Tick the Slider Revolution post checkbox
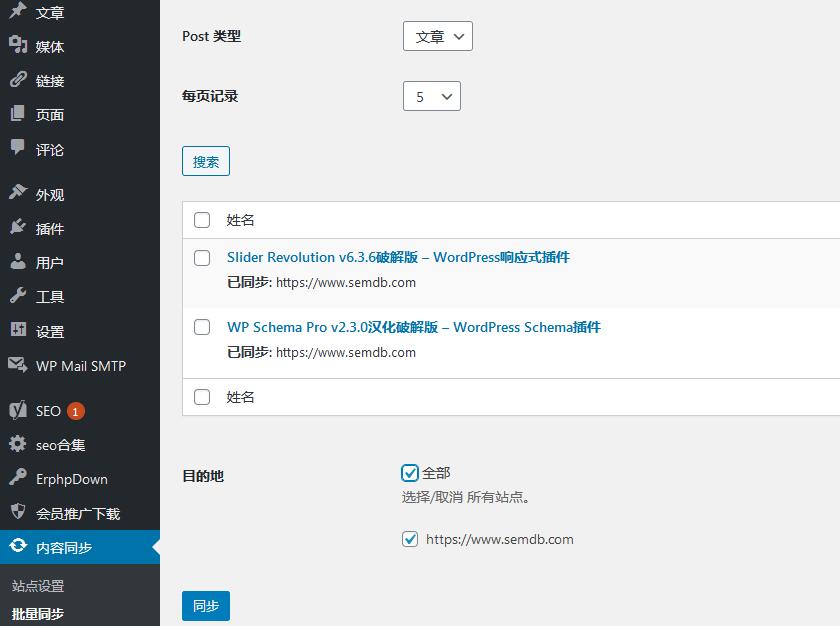840x626 pixels. point(202,258)
